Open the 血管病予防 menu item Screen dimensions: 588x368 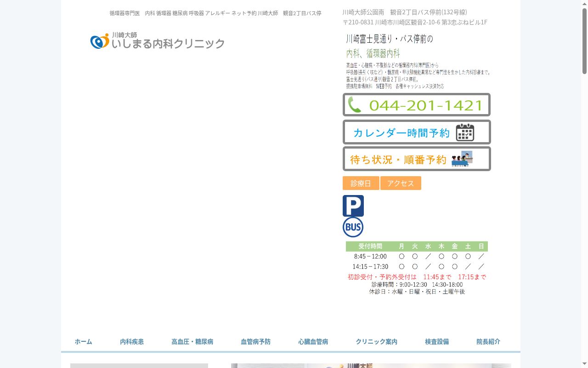coord(256,341)
